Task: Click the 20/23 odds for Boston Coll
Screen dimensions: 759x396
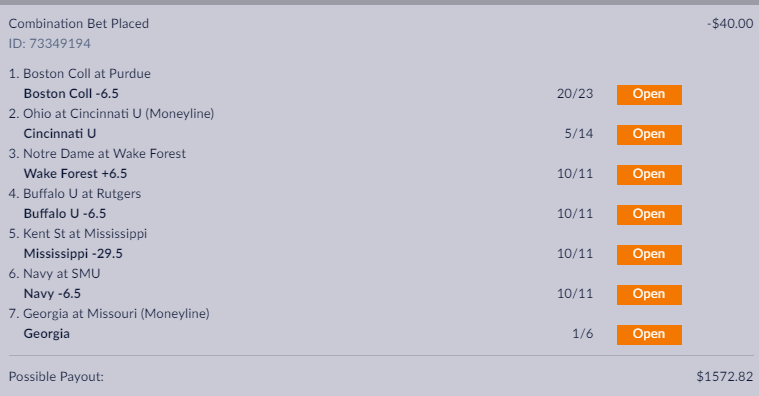Action: tap(575, 94)
